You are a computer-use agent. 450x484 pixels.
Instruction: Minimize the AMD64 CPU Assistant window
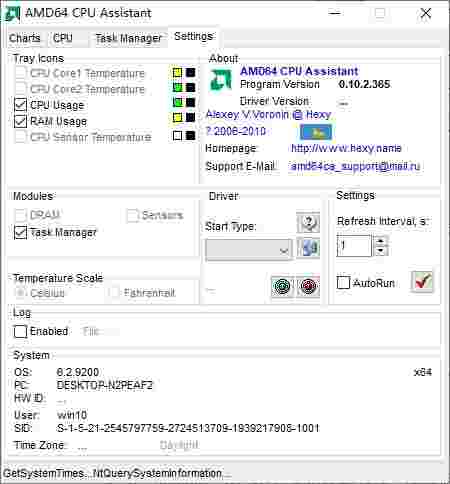(335, 13)
